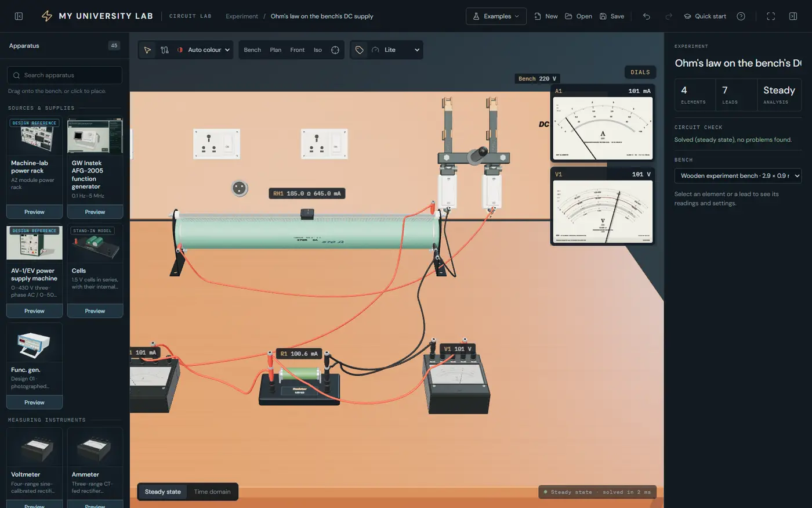
Task: Click the Bench 220 V label
Action: tap(537, 78)
